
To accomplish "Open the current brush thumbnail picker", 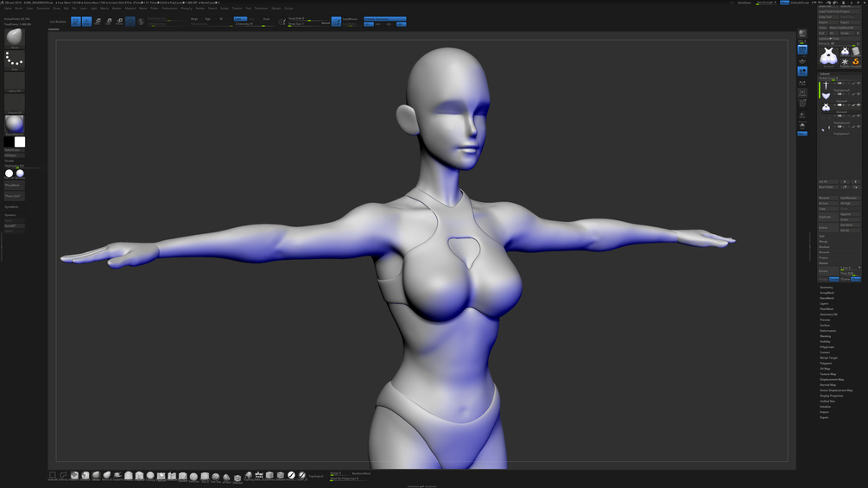I will pos(15,38).
